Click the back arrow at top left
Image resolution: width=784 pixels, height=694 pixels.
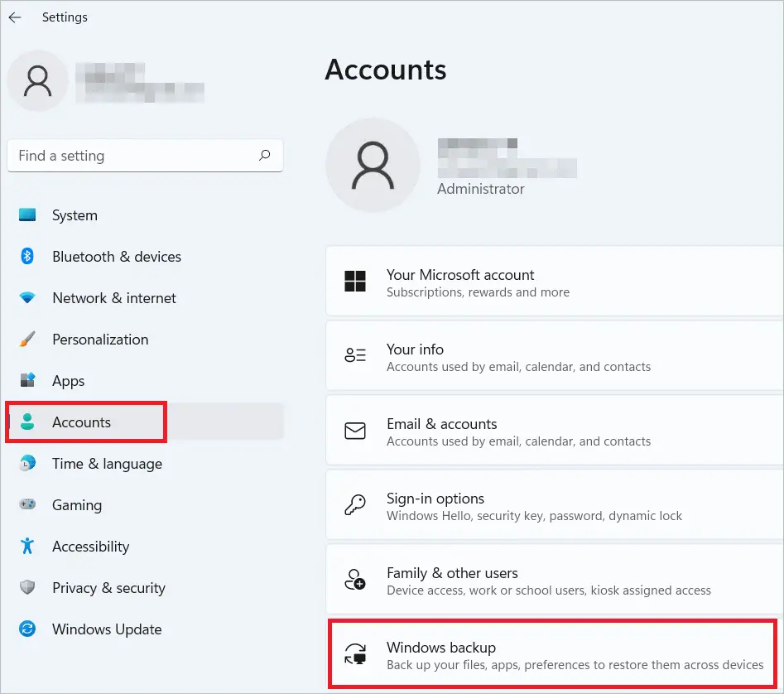(15, 17)
